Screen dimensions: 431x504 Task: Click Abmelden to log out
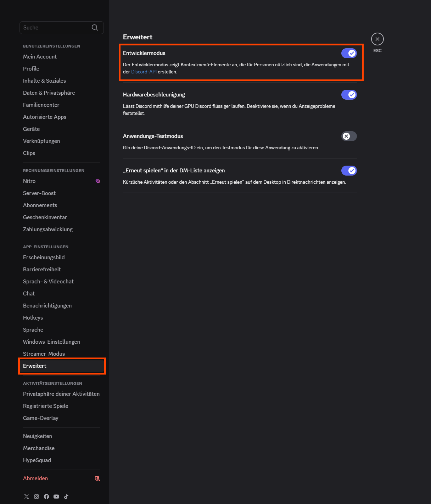[62, 478]
